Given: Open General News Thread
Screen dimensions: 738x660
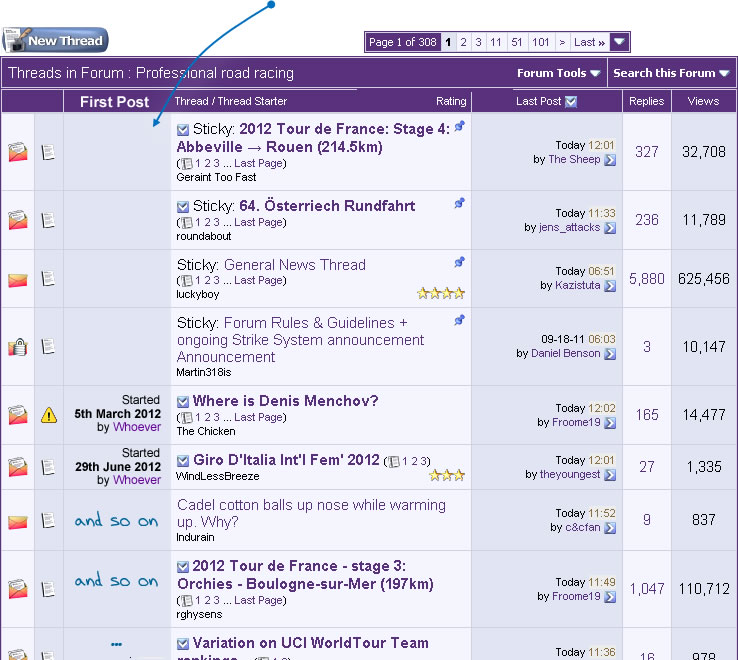Looking at the screenshot, I should click(x=295, y=265).
